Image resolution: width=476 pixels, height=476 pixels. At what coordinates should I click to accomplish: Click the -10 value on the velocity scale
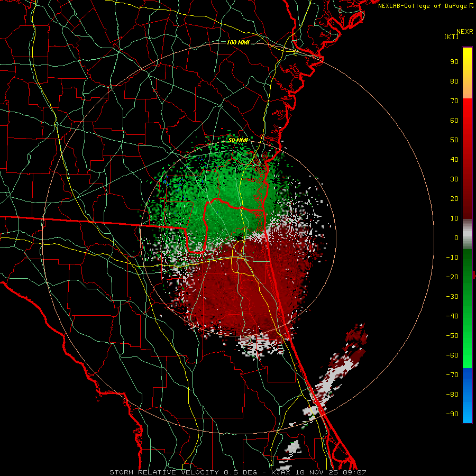pyautogui.click(x=452, y=258)
